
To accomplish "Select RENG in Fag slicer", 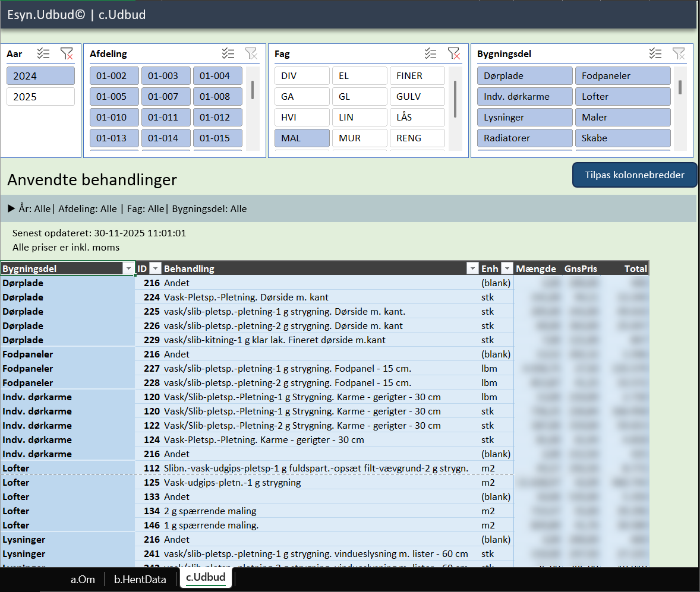I will [417, 138].
